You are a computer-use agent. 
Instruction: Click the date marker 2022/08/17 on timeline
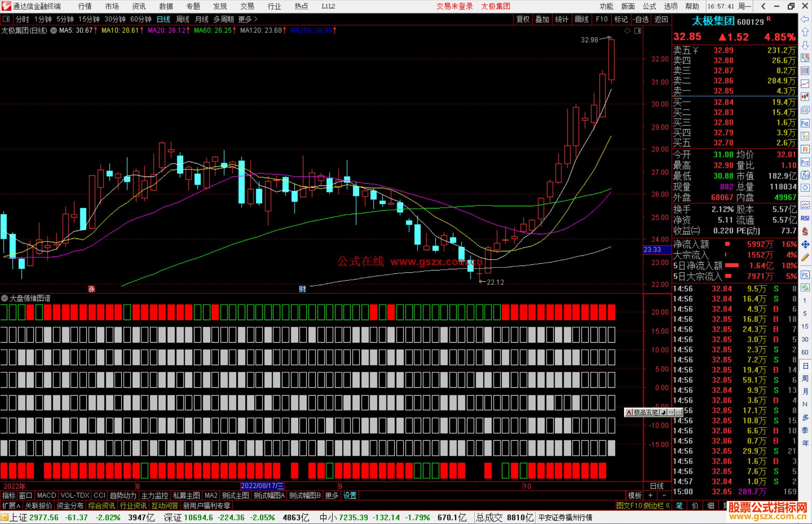[x=262, y=486]
